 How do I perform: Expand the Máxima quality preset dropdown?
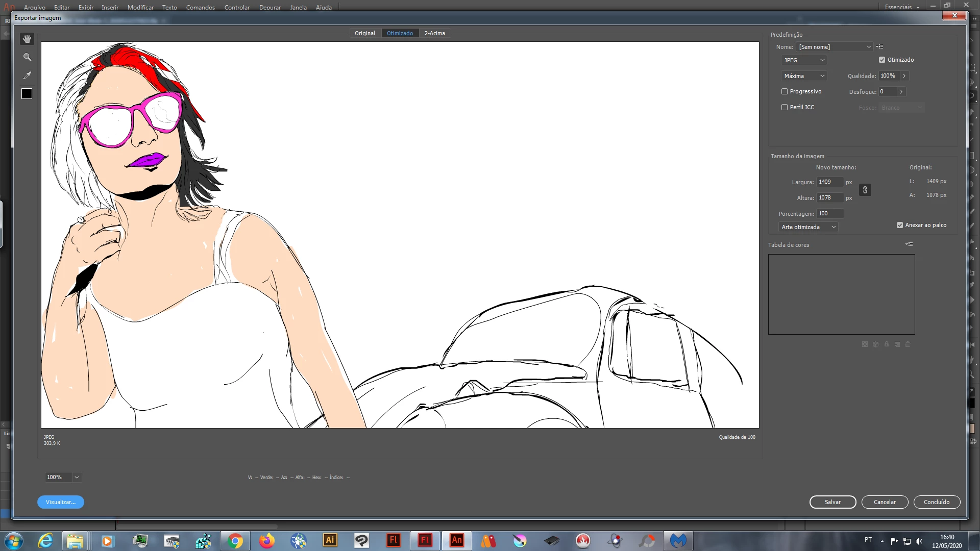(x=804, y=76)
